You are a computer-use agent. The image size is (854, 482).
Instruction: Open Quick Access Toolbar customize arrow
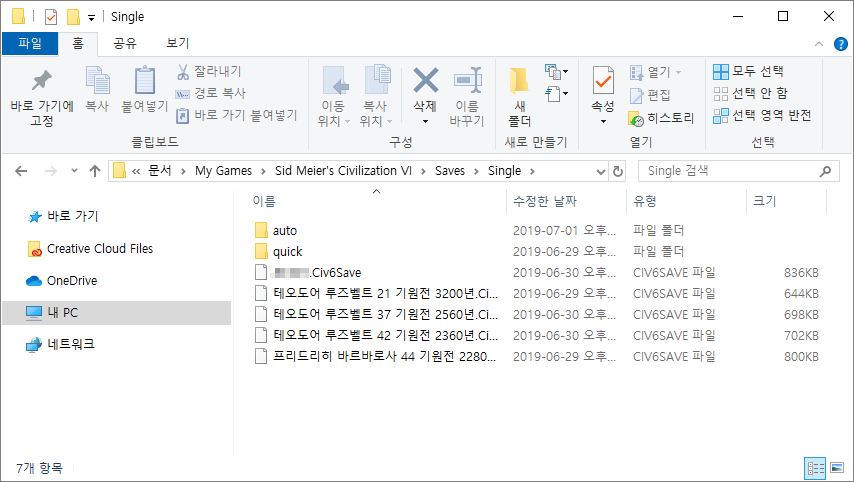(x=92, y=18)
